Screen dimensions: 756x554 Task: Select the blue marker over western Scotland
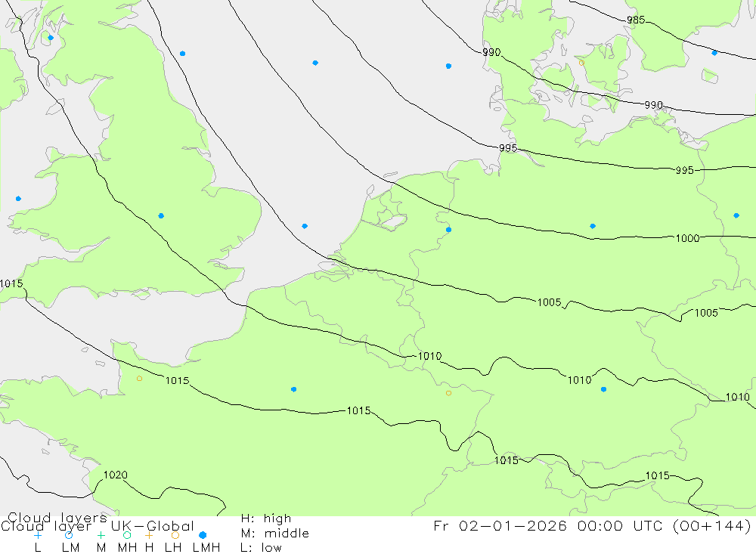click(51, 38)
